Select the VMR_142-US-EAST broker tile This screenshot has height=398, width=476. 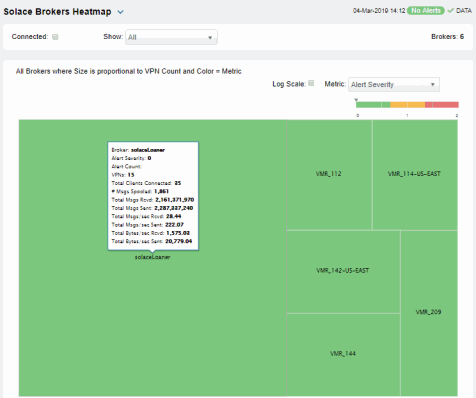(x=343, y=271)
